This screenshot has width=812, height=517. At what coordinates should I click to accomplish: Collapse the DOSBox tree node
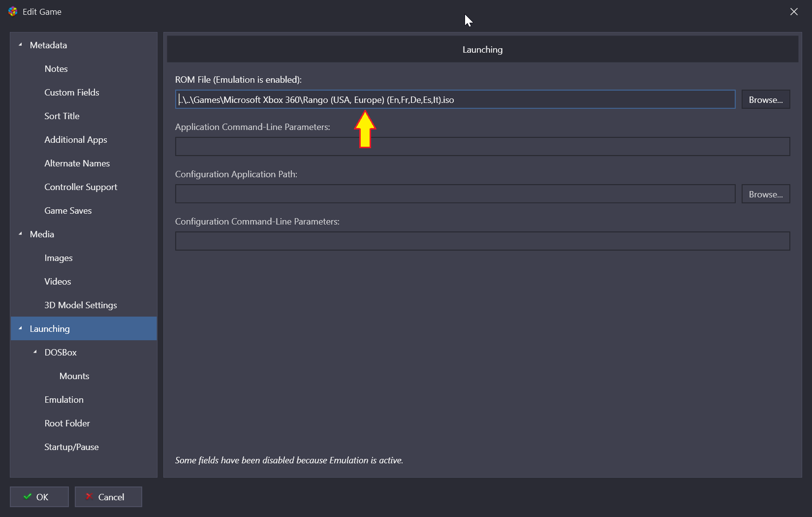[x=35, y=352]
